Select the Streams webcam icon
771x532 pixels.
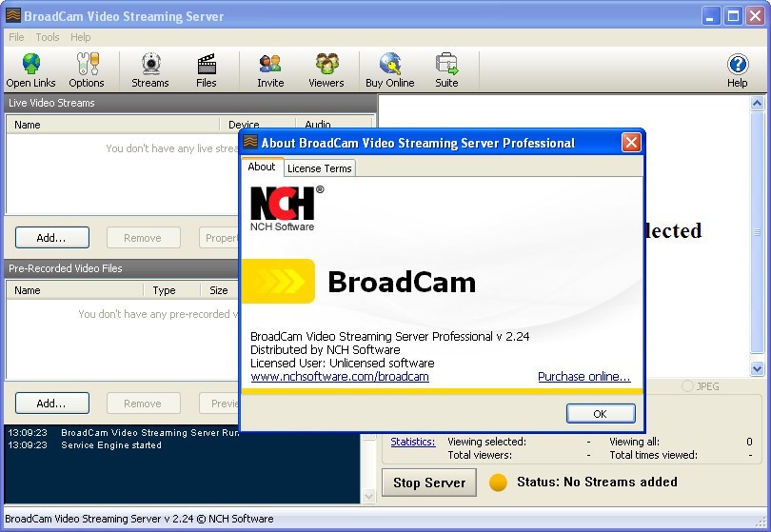[150, 70]
